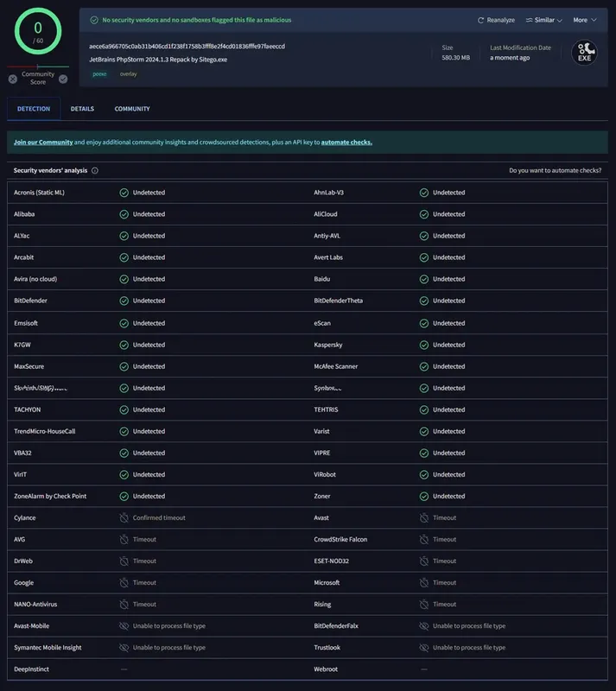
Task: Click the TEHTRIS vendor name
Action: (x=326, y=409)
